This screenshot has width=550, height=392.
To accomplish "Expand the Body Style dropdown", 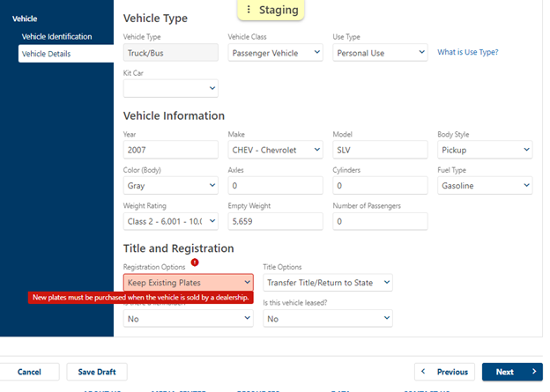I will [485, 150].
